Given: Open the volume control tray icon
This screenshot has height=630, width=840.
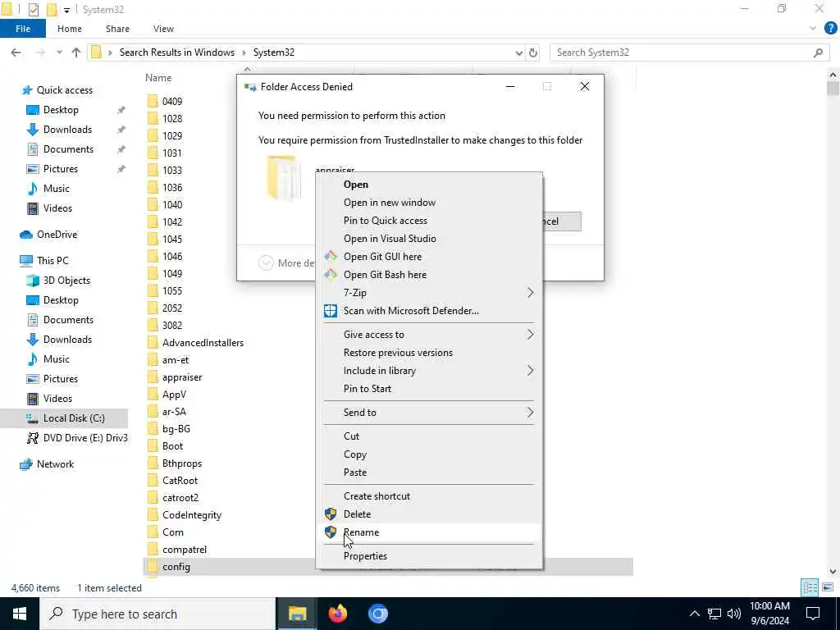Looking at the screenshot, I should (x=734, y=614).
